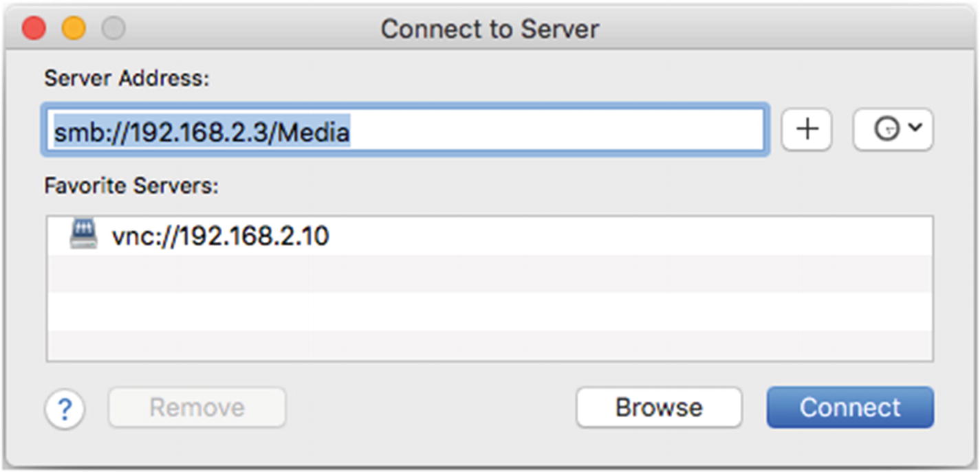This screenshot has width=980, height=472.
Task: Select the vnc://192.168.2.10 favorite server
Action: click(220, 236)
